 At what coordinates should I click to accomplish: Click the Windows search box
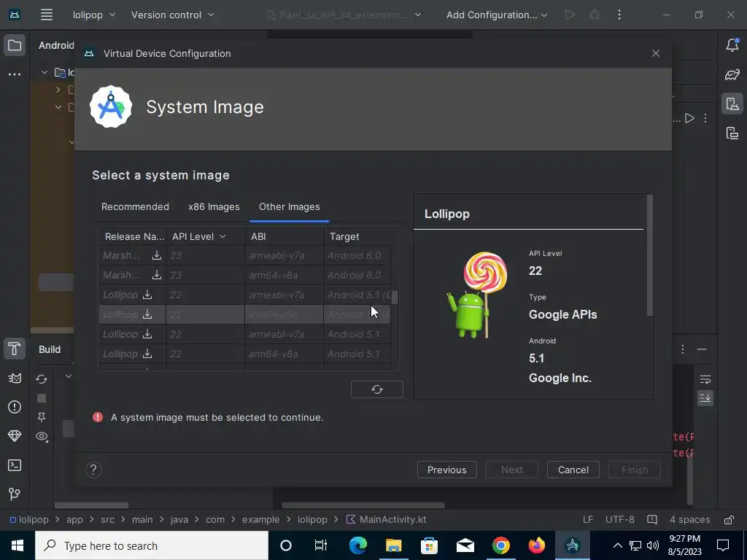tap(152, 545)
